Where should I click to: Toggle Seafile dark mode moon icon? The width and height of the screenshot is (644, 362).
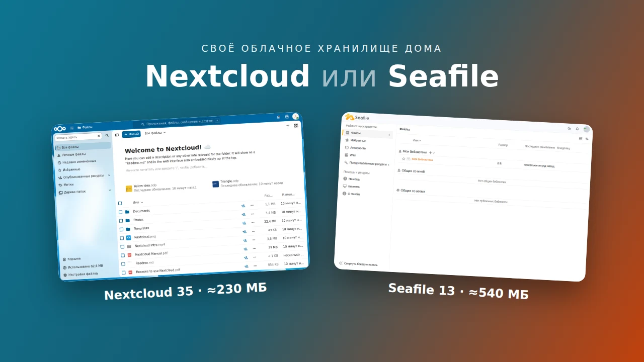pyautogui.click(x=570, y=128)
